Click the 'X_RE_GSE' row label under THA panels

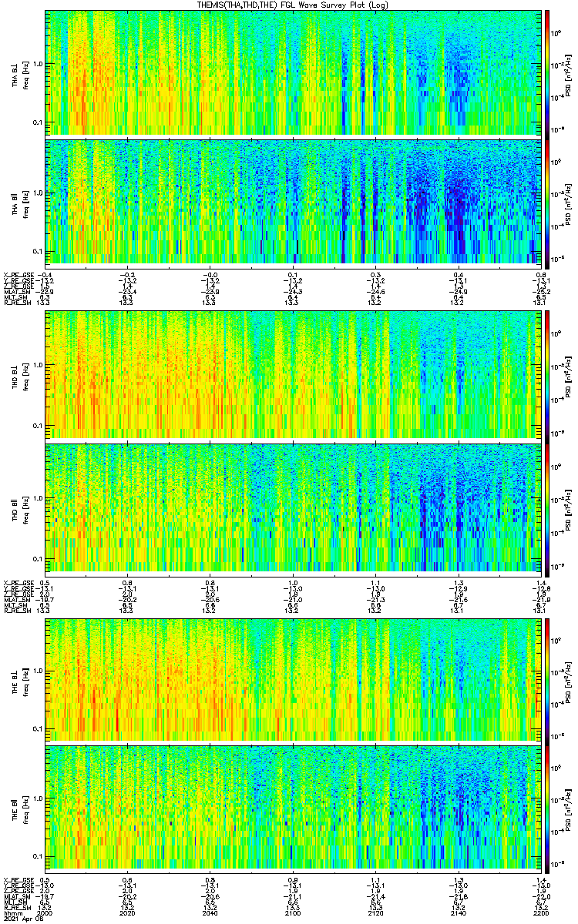tap(18, 274)
